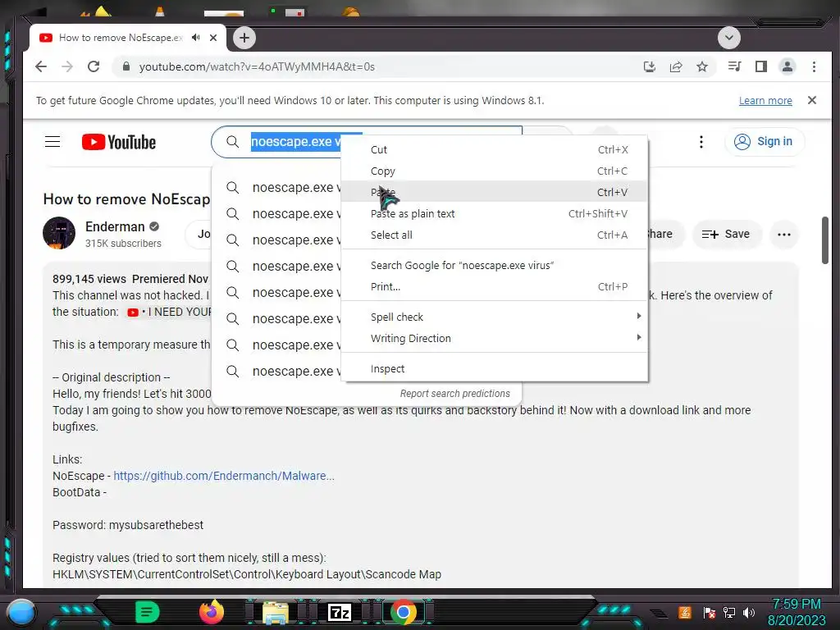Open the Start orb on taskbar
This screenshot has width=840, height=630.
[x=21, y=612]
